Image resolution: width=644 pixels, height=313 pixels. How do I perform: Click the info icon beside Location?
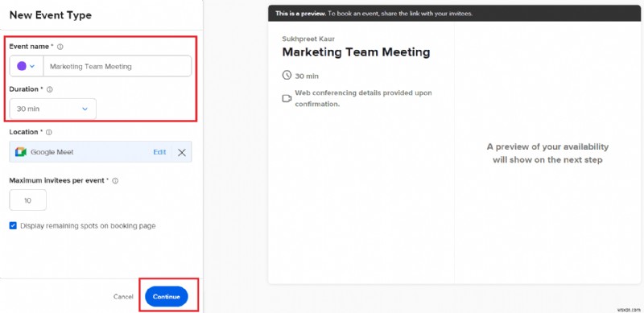[49, 132]
